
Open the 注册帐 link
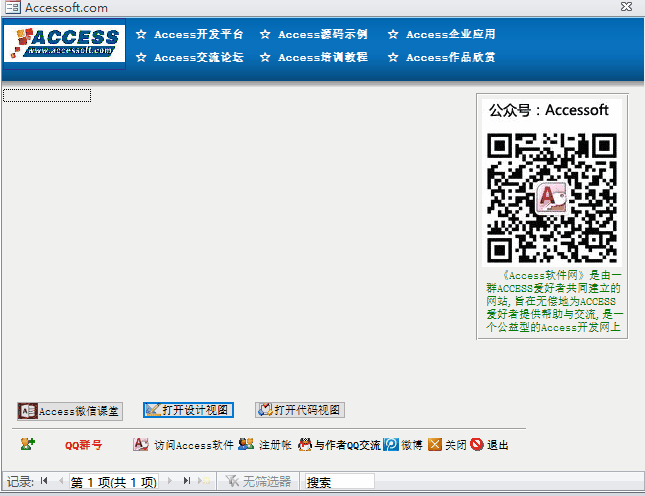pos(275,445)
